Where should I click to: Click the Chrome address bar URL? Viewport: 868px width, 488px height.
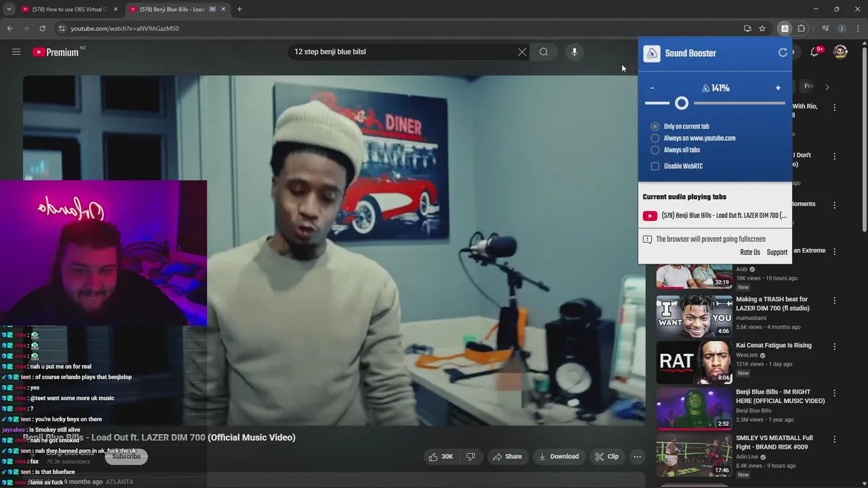click(x=125, y=28)
